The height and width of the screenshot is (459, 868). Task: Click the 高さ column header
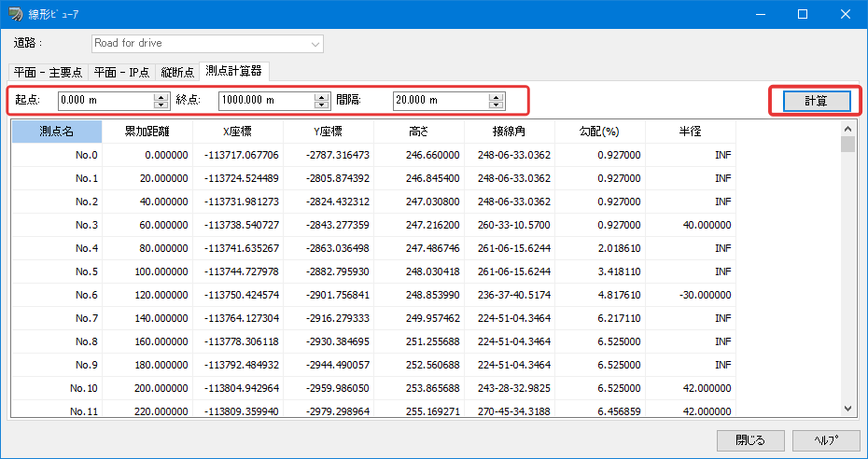(419, 132)
